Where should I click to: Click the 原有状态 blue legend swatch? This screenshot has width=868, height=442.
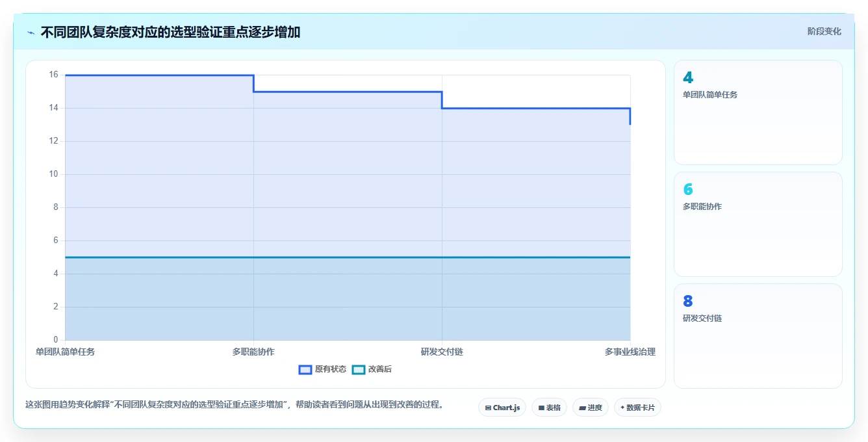pyautogui.click(x=305, y=369)
